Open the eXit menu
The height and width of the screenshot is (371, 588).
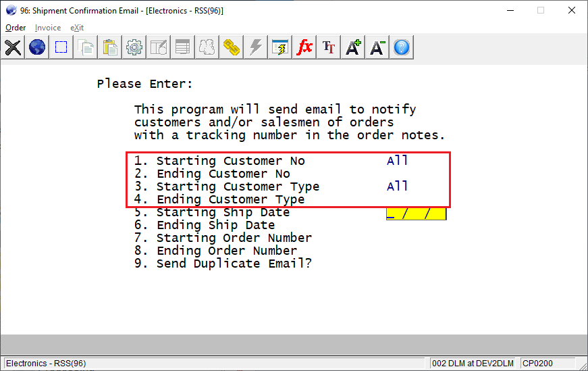coord(77,28)
